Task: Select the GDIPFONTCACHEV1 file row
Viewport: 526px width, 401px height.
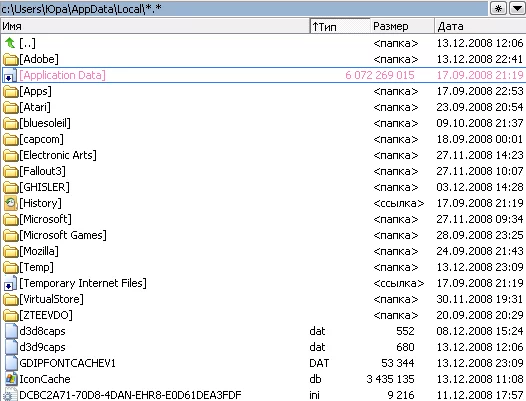Action: [263, 363]
